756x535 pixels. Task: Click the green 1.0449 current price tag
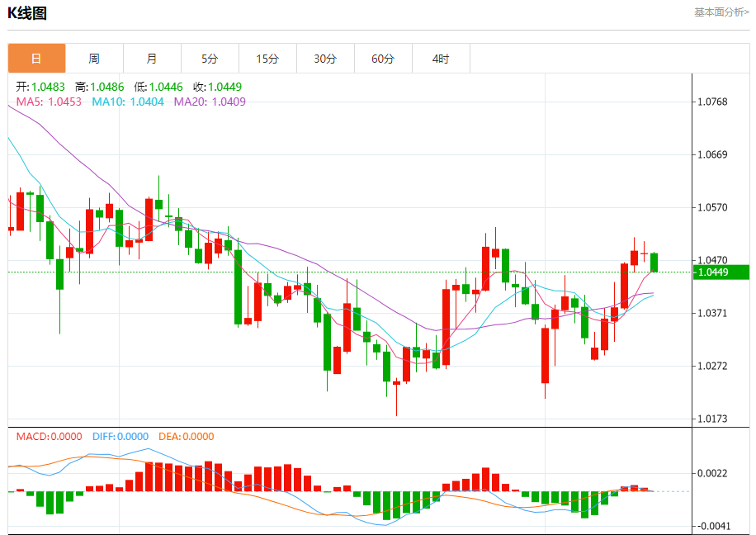tap(721, 272)
